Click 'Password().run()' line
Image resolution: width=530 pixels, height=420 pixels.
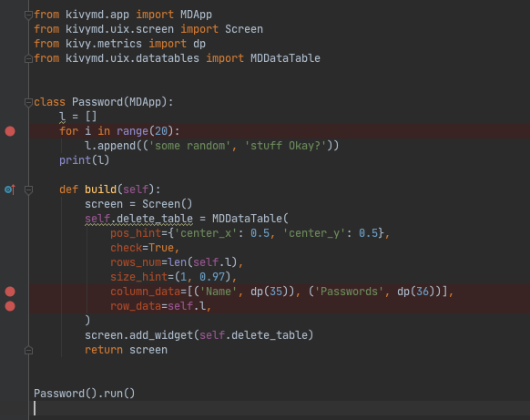coord(84,394)
